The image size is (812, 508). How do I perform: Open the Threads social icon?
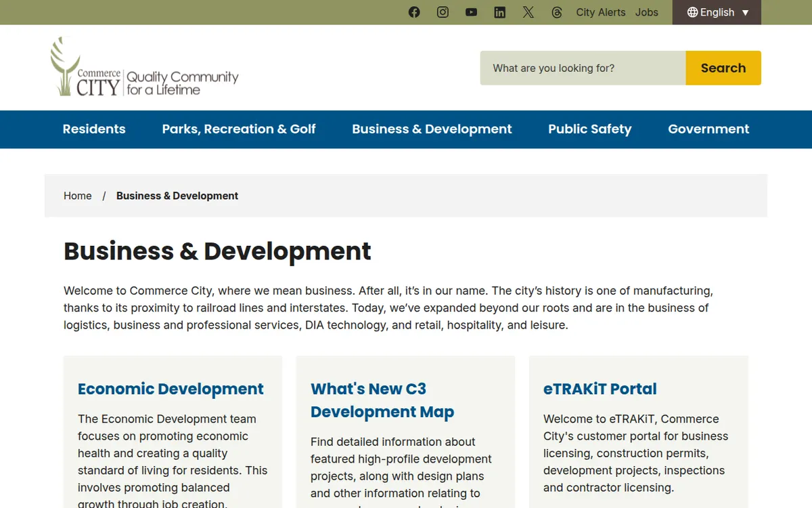pos(556,12)
